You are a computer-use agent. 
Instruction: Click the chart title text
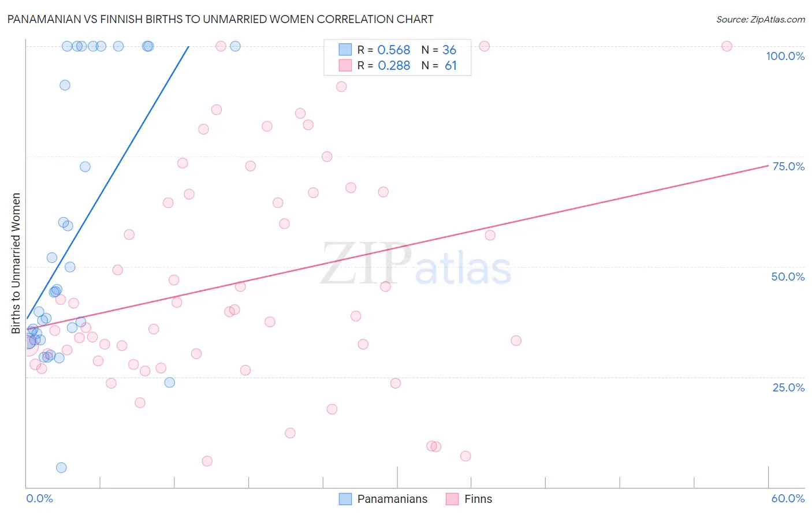(x=220, y=20)
